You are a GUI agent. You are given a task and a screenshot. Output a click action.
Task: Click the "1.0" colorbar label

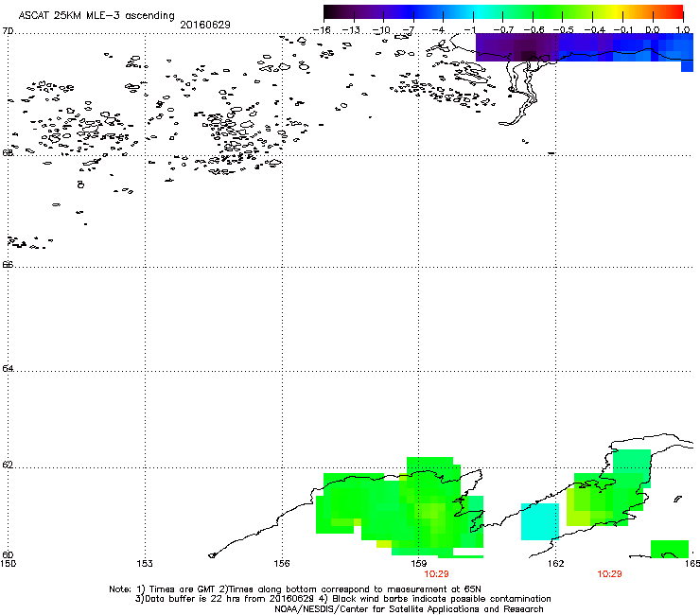[683, 30]
